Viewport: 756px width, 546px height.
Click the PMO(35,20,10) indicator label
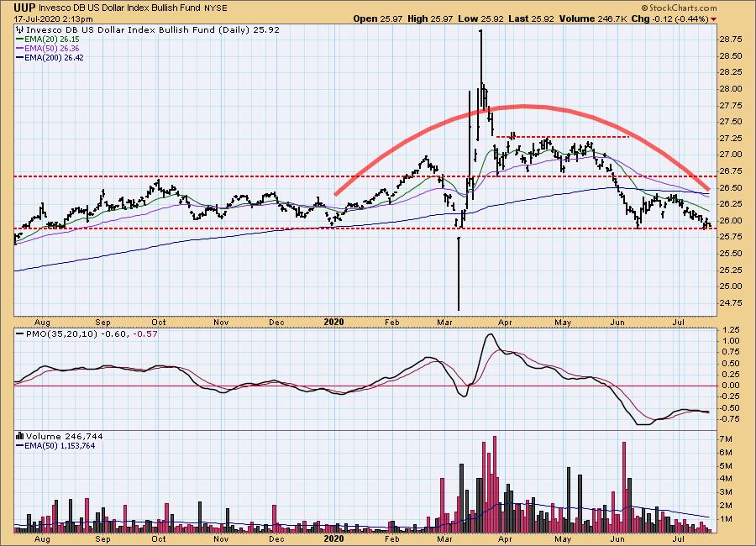61,333
